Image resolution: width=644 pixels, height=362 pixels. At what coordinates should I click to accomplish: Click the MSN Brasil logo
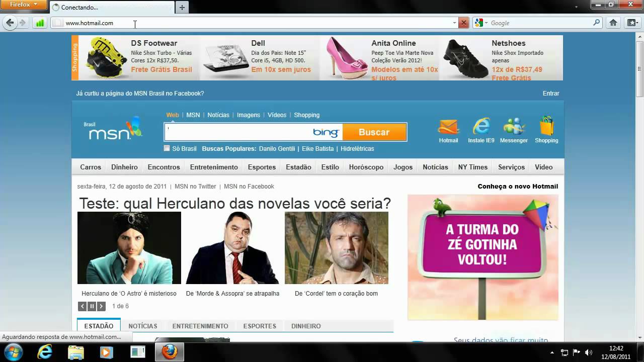(113, 129)
